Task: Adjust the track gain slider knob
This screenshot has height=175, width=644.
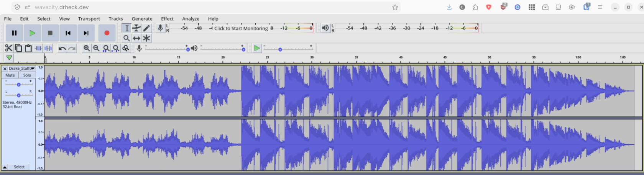Action: tap(18, 84)
